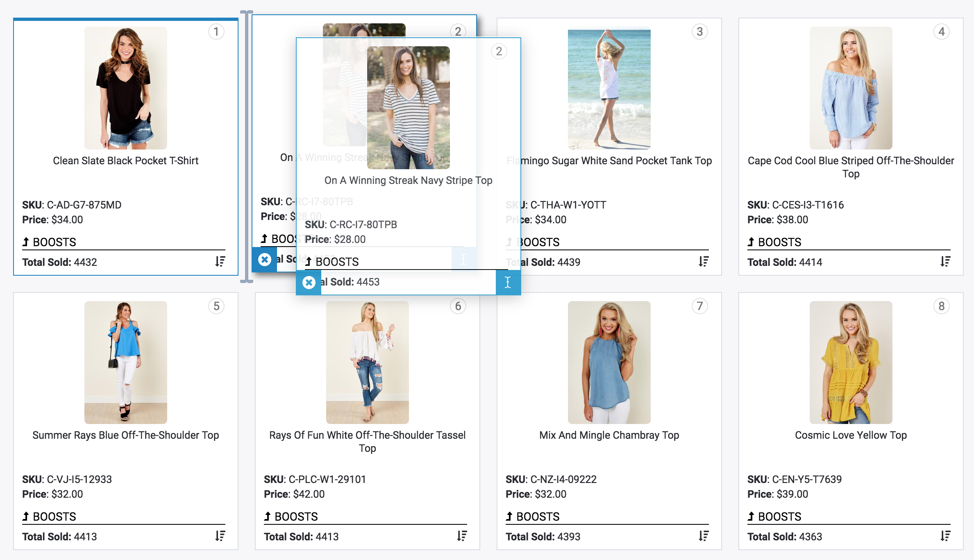The height and width of the screenshot is (560, 974).
Task: Click sort icon on Cosmic Love Yellow card
Action: click(945, 536)
